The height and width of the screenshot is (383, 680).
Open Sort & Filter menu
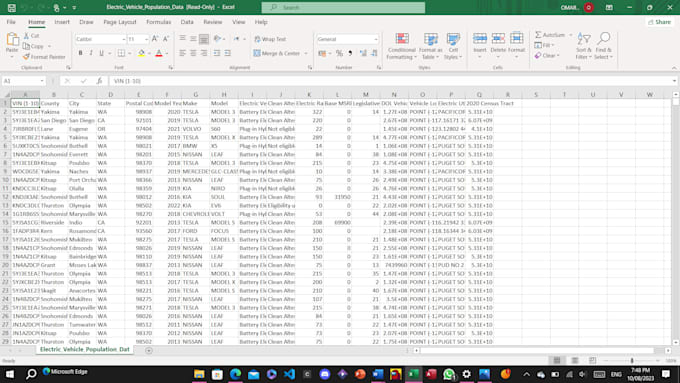pyautogui.click(x=584, y=46)
